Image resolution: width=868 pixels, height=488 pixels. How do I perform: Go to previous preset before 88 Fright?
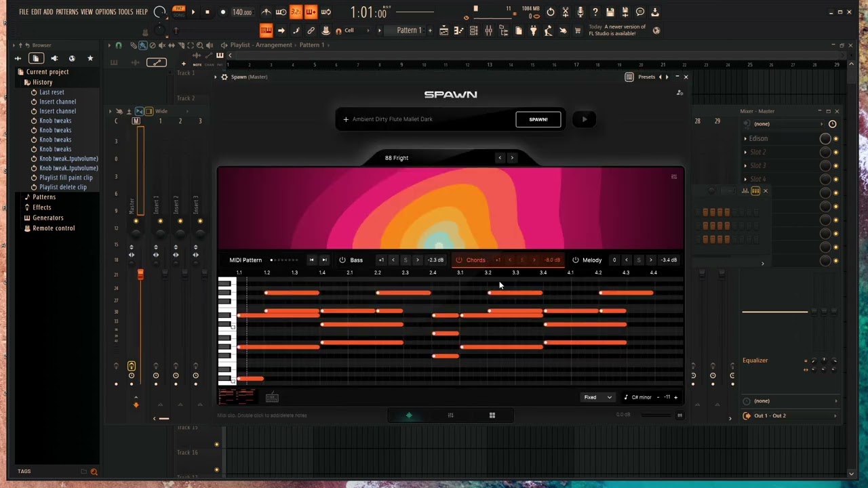500,158
